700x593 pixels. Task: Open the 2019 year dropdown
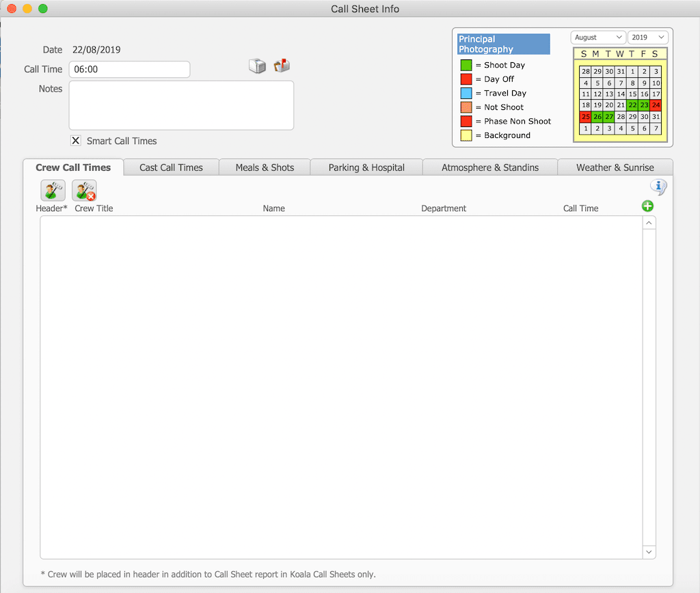[x=647, y=38]
